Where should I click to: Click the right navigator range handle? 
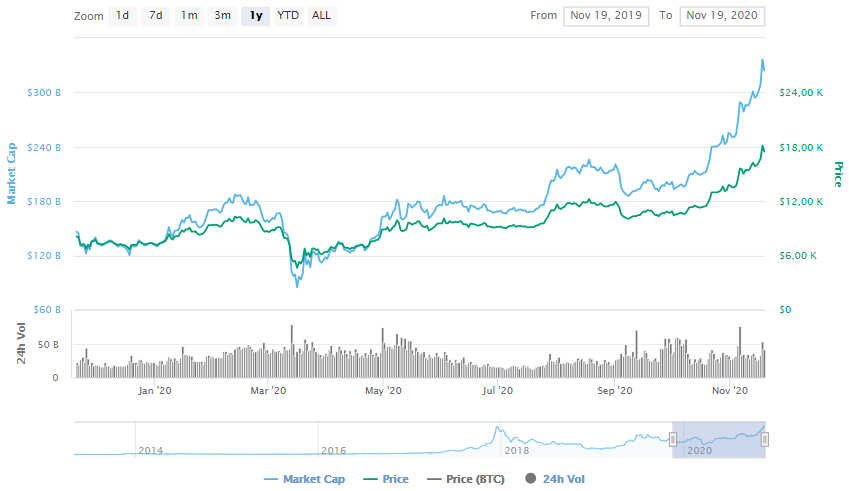(x=765, y=439)
